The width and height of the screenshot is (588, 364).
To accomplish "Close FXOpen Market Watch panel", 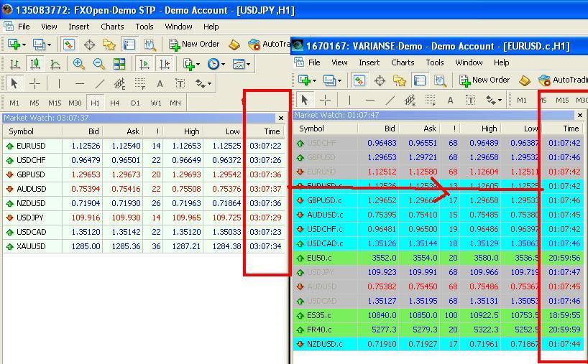I will point(281,118).
